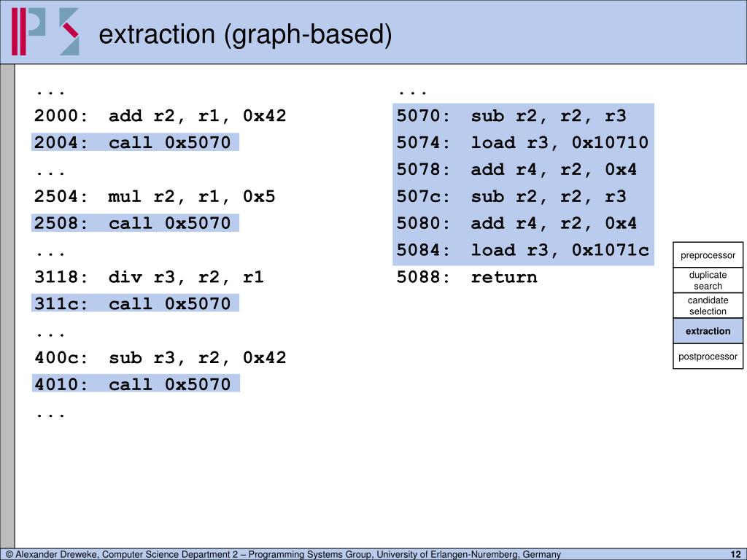Viewport: 747px width, 560px height.
Task: Click highlighted line '2508: call 0x5070'
Action: pos(135,223)
